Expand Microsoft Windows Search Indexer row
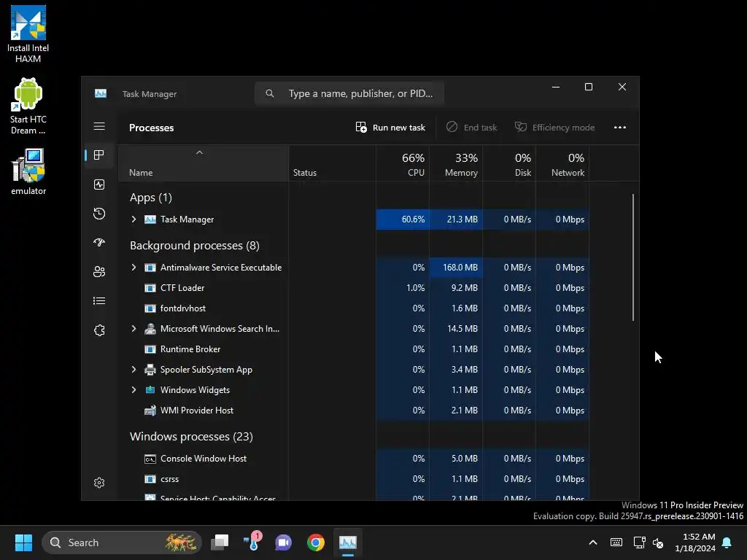Viewport: 747px width, 560px height. click(x=134, y=329)
